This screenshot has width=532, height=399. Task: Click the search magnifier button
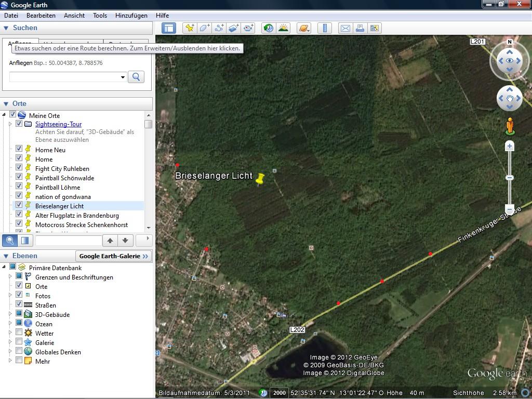click(136, 77)
